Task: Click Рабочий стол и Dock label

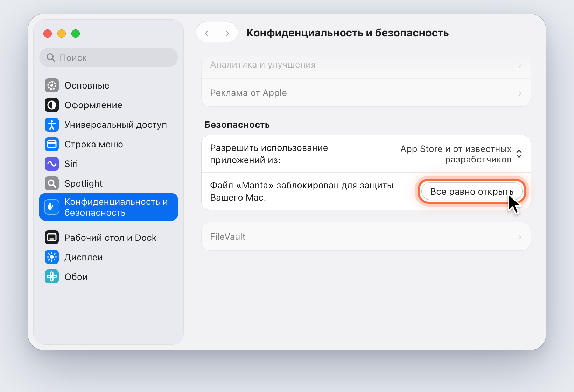Action: (111, 238)
